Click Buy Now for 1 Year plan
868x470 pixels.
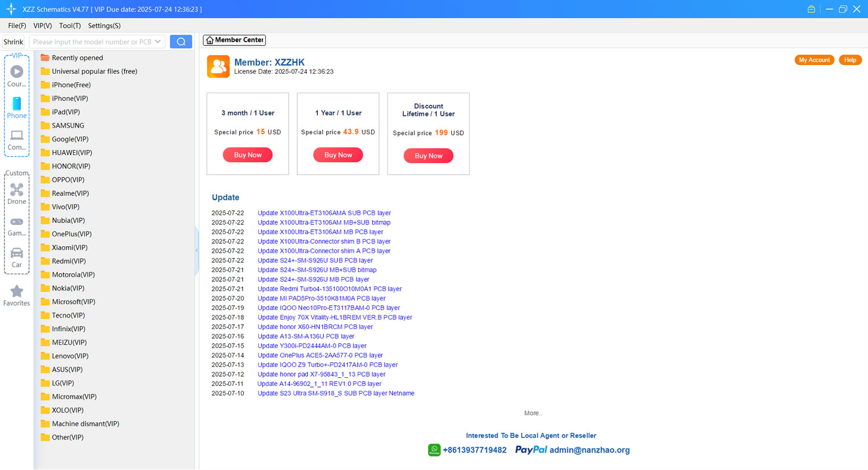pyautogui.click(x=339, y=155)
